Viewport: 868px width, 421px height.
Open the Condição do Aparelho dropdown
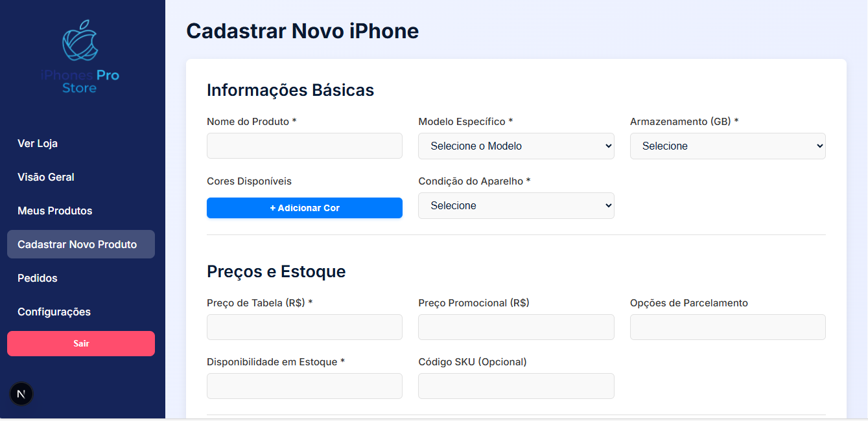tap(516, 205)
